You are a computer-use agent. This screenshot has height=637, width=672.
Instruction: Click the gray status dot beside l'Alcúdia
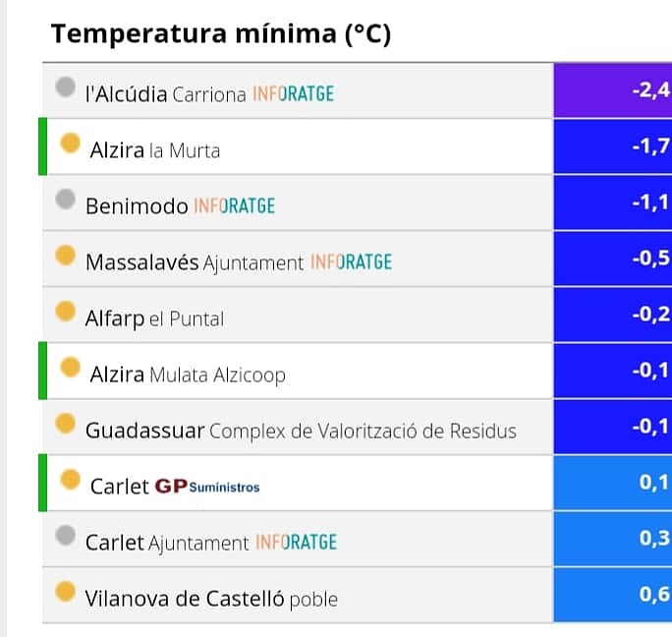point(66,87)
